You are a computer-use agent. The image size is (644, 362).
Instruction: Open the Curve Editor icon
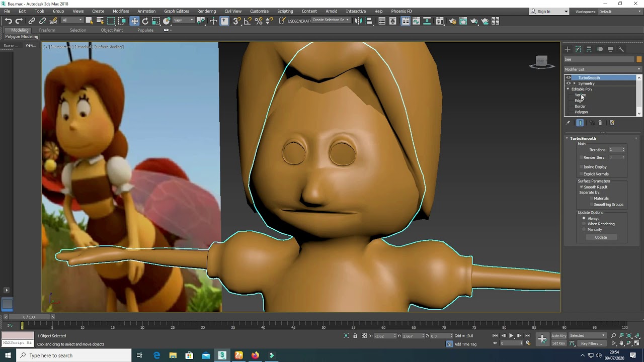[416, 21]
